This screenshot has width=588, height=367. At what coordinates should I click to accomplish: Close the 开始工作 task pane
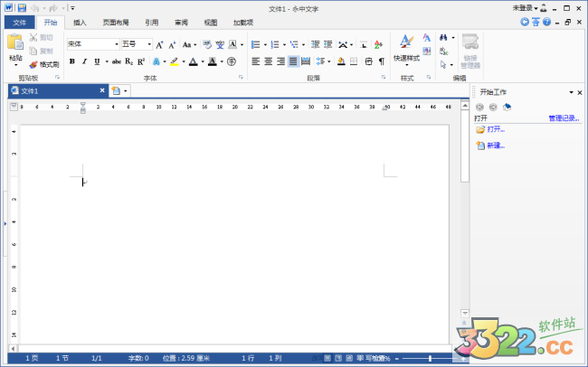579,92
